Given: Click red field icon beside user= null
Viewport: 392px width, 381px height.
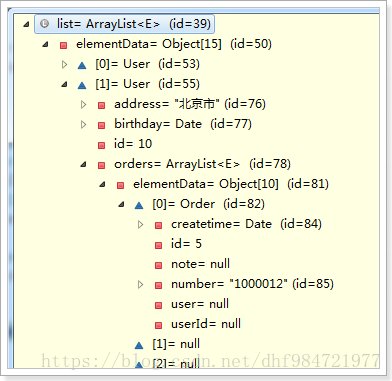Looking at the screenshot, I should pyautogui.click(x=159, y=305).
